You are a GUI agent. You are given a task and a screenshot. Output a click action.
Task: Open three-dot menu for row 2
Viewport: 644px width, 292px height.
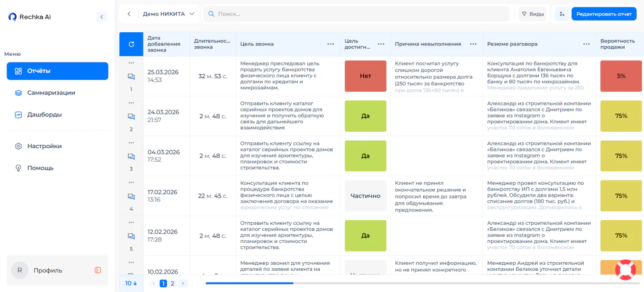coord(131,103)
